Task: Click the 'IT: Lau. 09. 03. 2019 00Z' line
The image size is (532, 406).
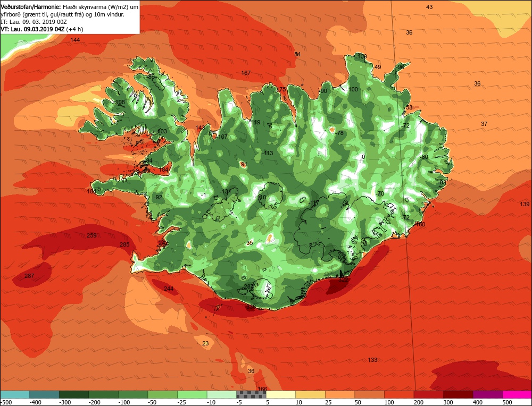Action: click(x=34, y=22)
